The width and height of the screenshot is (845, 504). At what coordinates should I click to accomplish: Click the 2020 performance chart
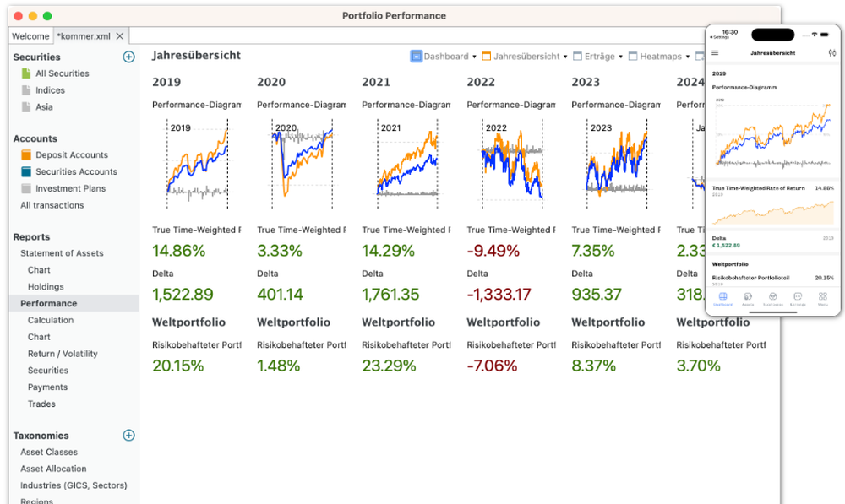click(302, 164)
